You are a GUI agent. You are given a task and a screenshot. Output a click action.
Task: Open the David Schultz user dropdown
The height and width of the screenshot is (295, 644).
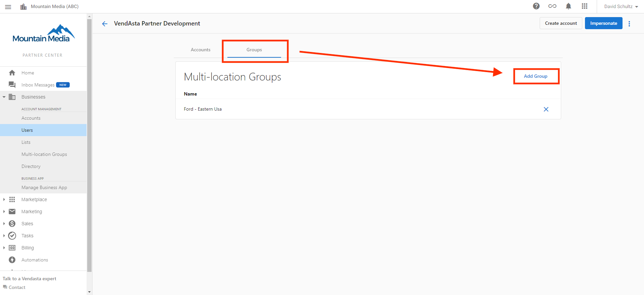pos(621,6)
